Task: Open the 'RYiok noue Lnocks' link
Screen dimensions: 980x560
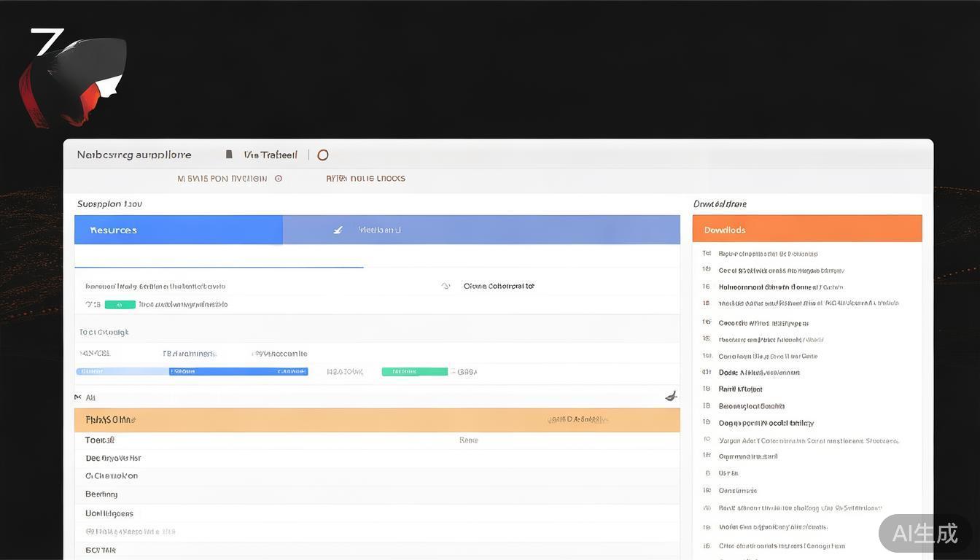Action: coord(365,179)
